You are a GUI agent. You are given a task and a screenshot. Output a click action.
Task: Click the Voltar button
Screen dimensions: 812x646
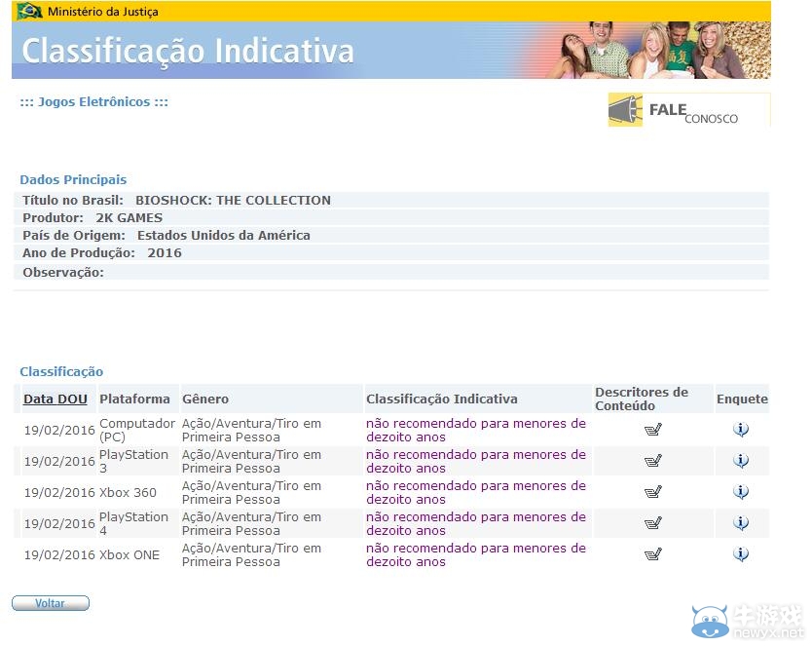[x=51, y=603]
